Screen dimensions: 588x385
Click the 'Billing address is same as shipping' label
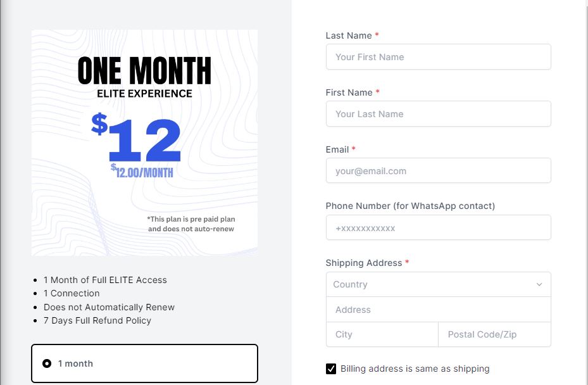(415, 369)
